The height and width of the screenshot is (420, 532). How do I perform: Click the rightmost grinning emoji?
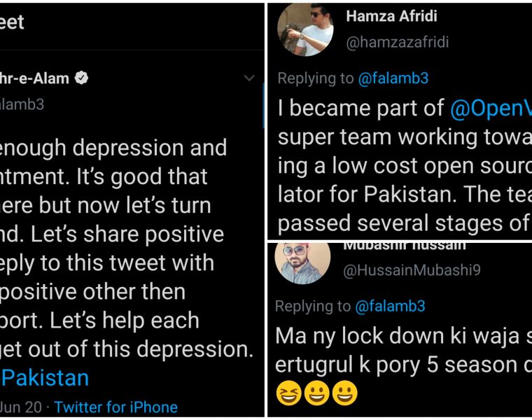pyautogui.click(x=345, y=393)
